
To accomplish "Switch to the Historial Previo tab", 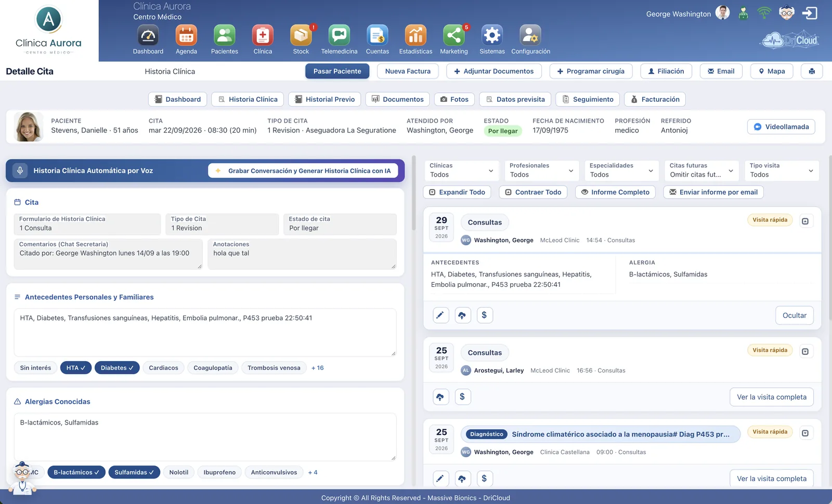I will pyautogui.click(x=325, y=99).
